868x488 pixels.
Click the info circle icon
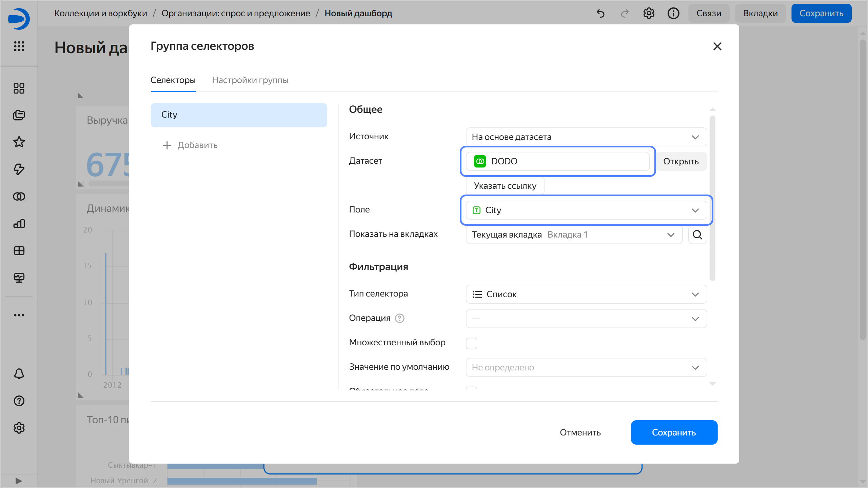[x=673, y=13]
